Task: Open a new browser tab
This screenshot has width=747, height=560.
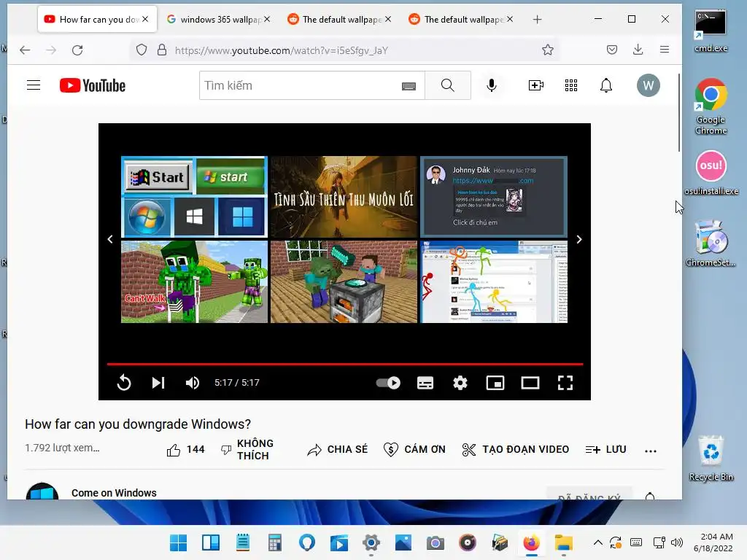Action: click(x=538, y=20)
